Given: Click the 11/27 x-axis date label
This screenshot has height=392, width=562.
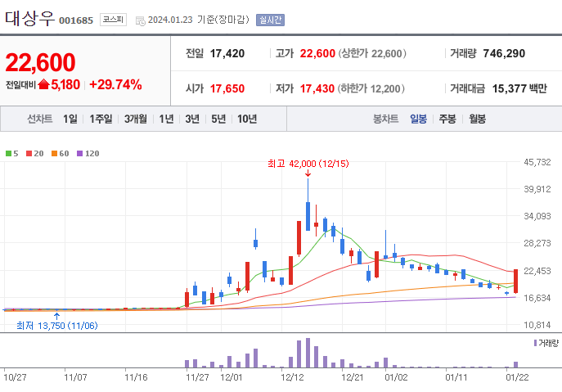Looking at the screenshot, I should click(x=197, y=377).
